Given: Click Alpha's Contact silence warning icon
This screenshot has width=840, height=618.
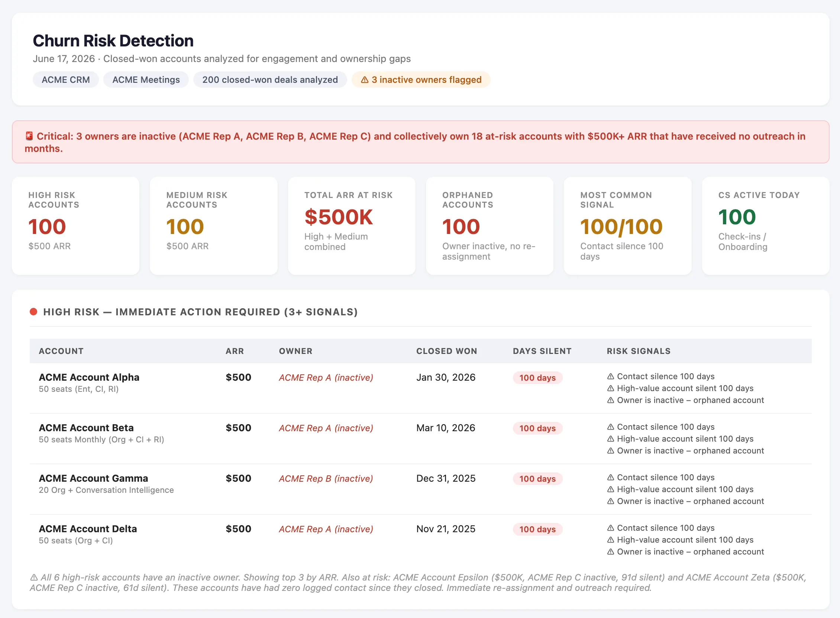Looking at the screenshot, I should click(611, 376).
